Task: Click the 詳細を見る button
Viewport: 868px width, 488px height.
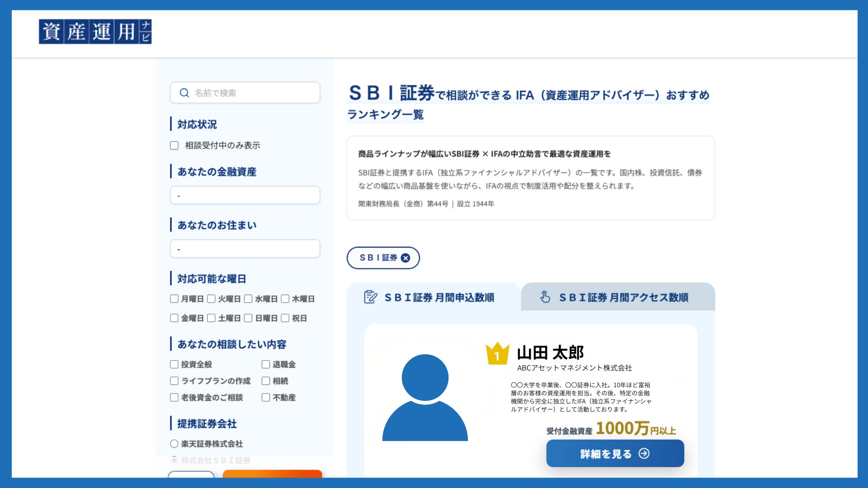Action: point(615,453)
